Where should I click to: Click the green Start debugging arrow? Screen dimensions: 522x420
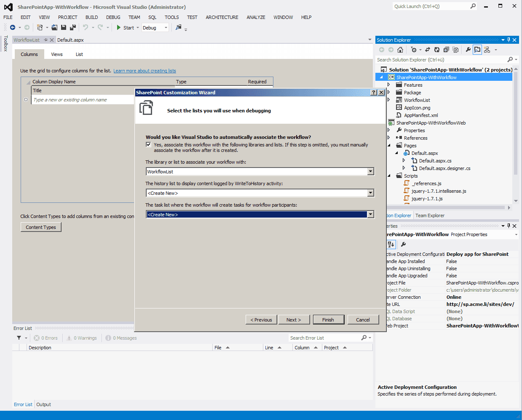click(x=119, y=28)
